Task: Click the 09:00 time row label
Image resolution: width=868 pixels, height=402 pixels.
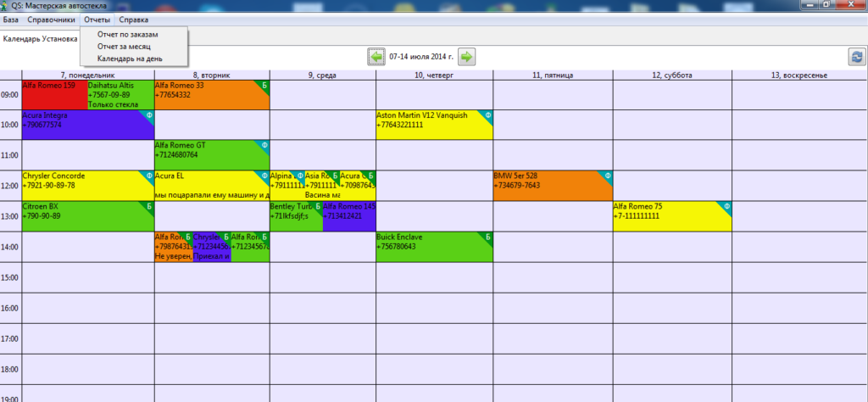Action: coord(11,95)
